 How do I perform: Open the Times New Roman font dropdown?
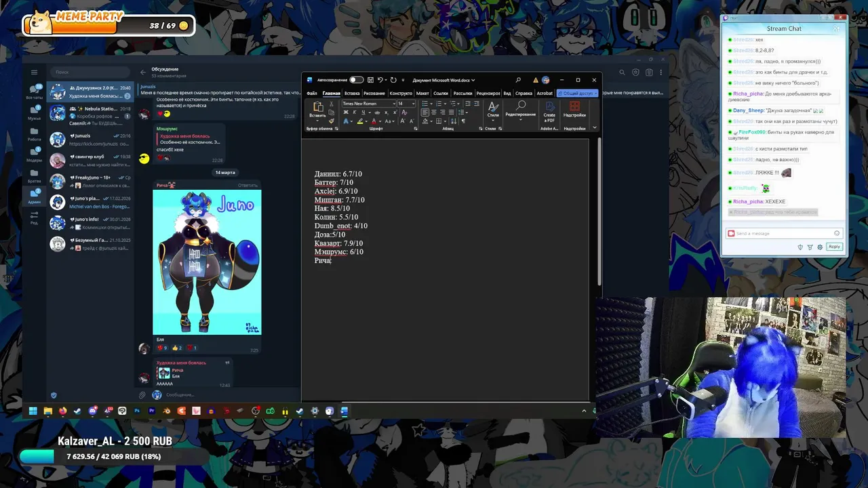[394, 104]
